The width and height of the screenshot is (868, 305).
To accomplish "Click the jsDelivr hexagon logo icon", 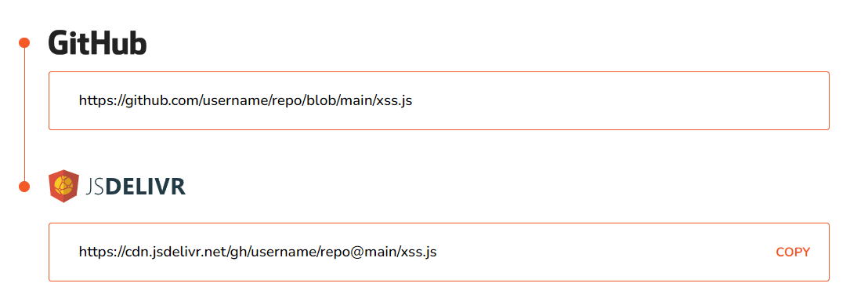I will coord(63,186).
